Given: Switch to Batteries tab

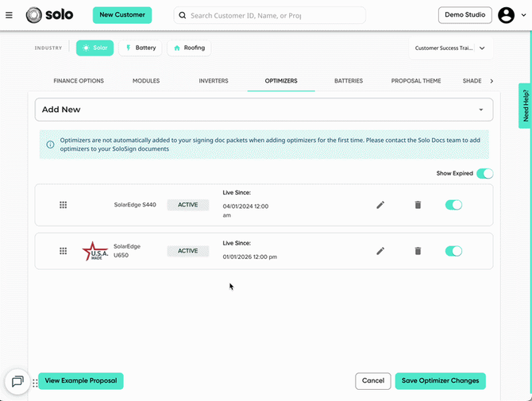Looking at the screenshot, I should coord(349,81).
